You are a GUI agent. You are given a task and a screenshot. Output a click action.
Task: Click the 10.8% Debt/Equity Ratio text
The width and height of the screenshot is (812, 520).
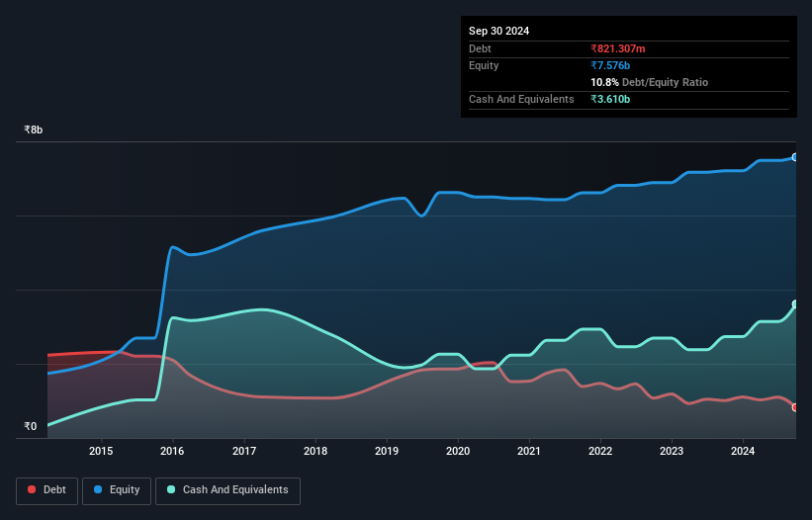(650, 82)
